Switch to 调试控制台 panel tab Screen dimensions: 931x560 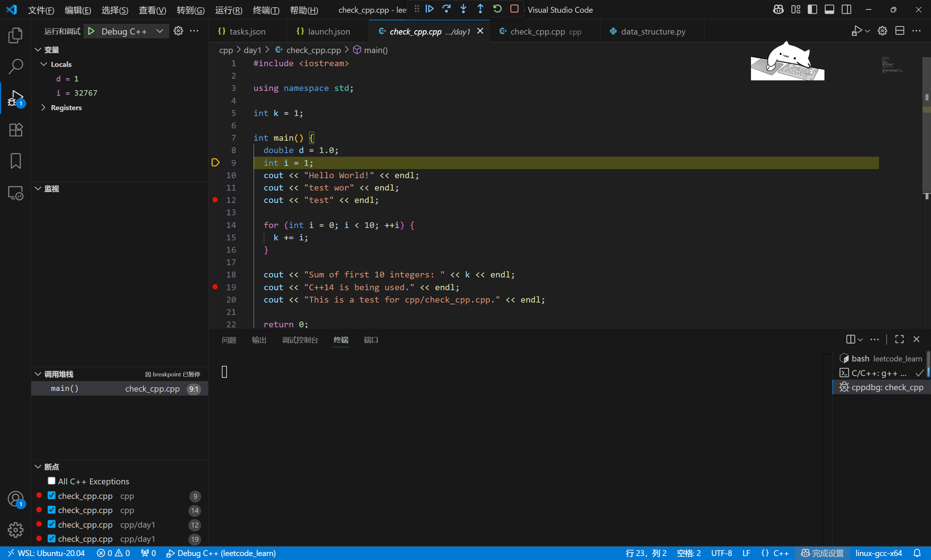(x=300, y=340)
